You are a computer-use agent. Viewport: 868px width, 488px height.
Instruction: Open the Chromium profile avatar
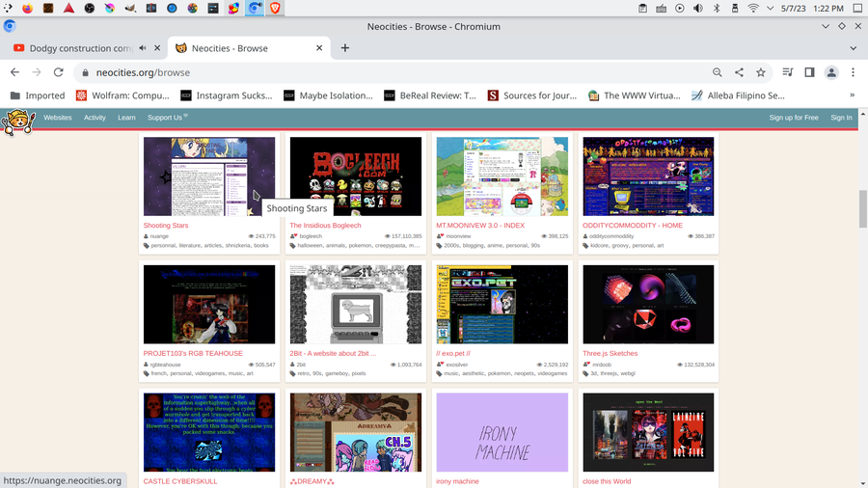click(830, 72)
